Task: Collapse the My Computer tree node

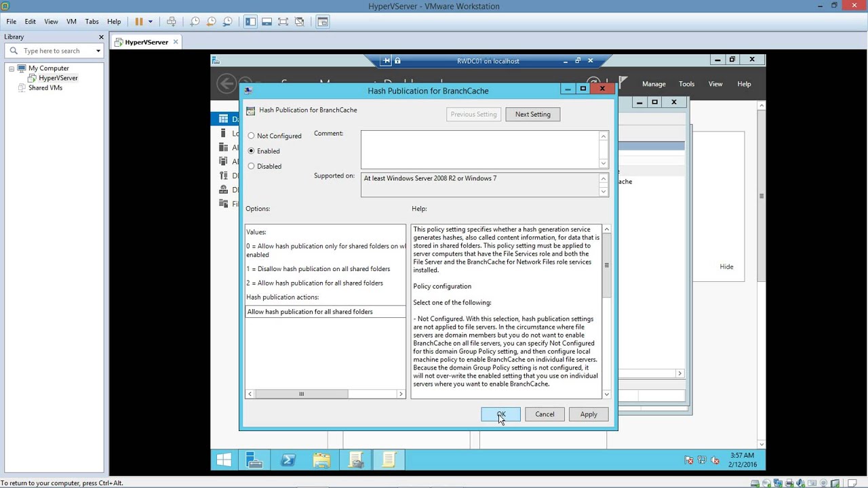Action: [12, 68]
